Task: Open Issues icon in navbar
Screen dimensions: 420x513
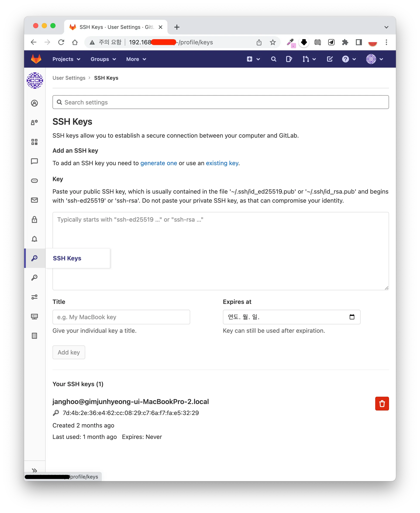Action: [x=289, y=59]
